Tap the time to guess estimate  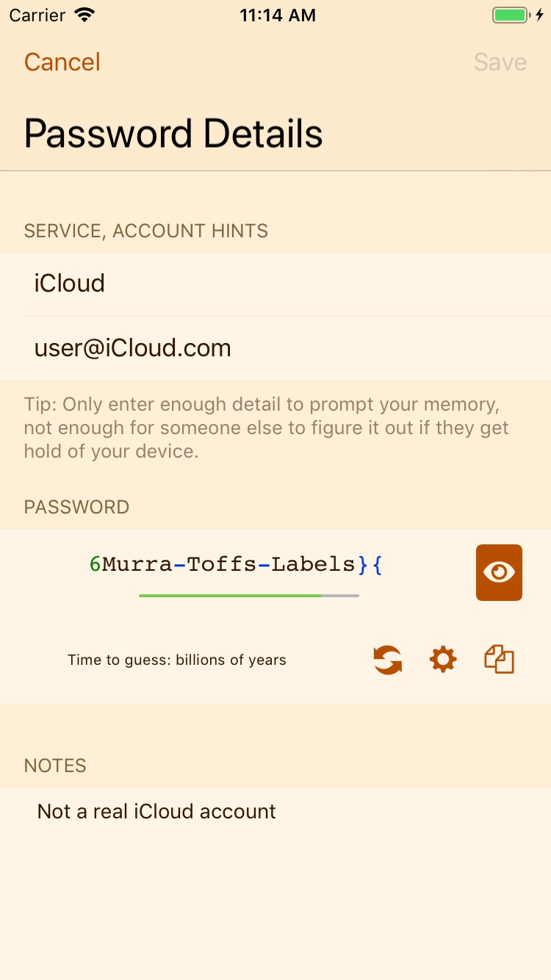tap(177, 660)
